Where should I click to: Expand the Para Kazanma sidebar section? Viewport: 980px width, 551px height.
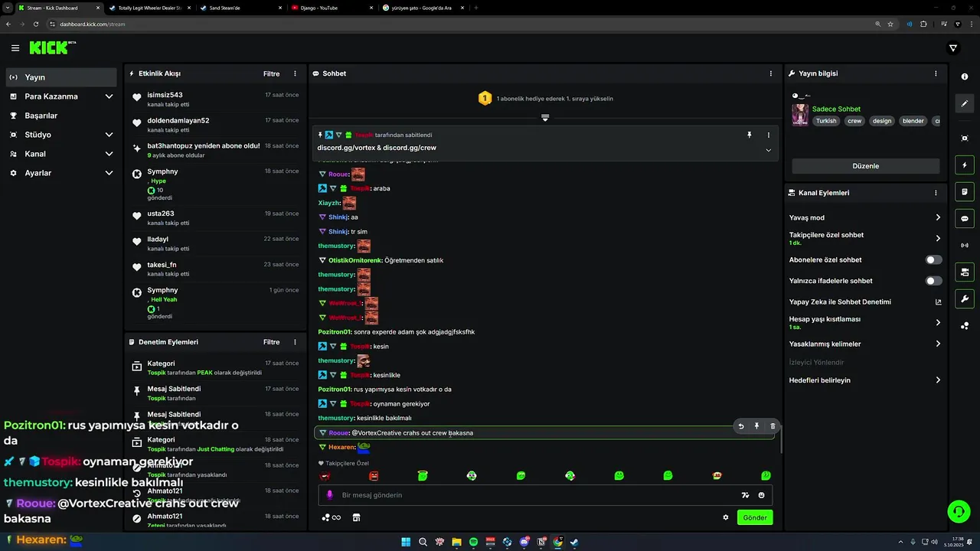click(61, 96)
